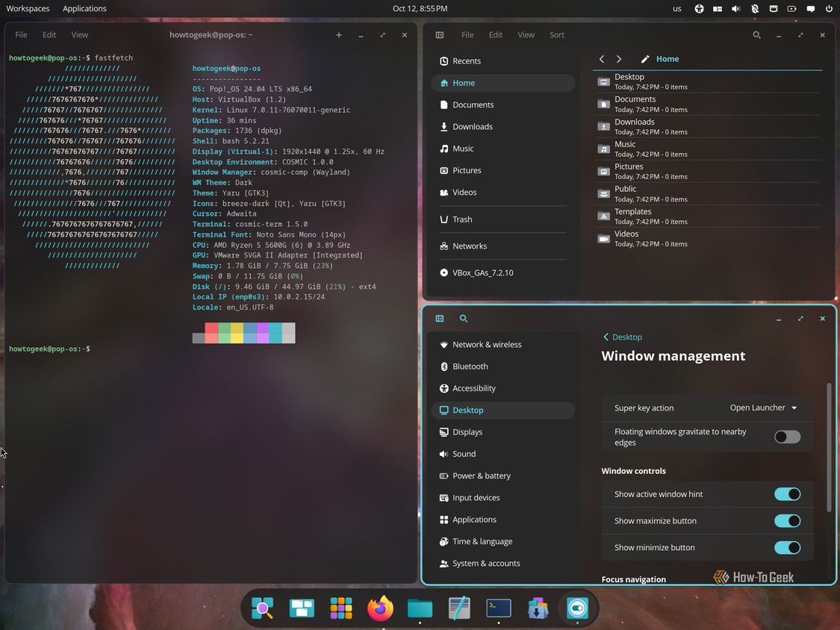Go back to Desktop settings link
The height and width of the screenshot is (630, 840).
(x=623, y=337)
